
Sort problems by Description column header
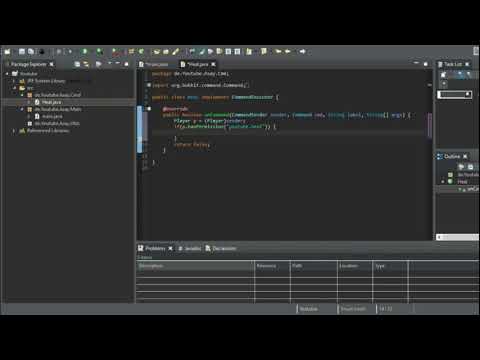click(x=195, y=266)
